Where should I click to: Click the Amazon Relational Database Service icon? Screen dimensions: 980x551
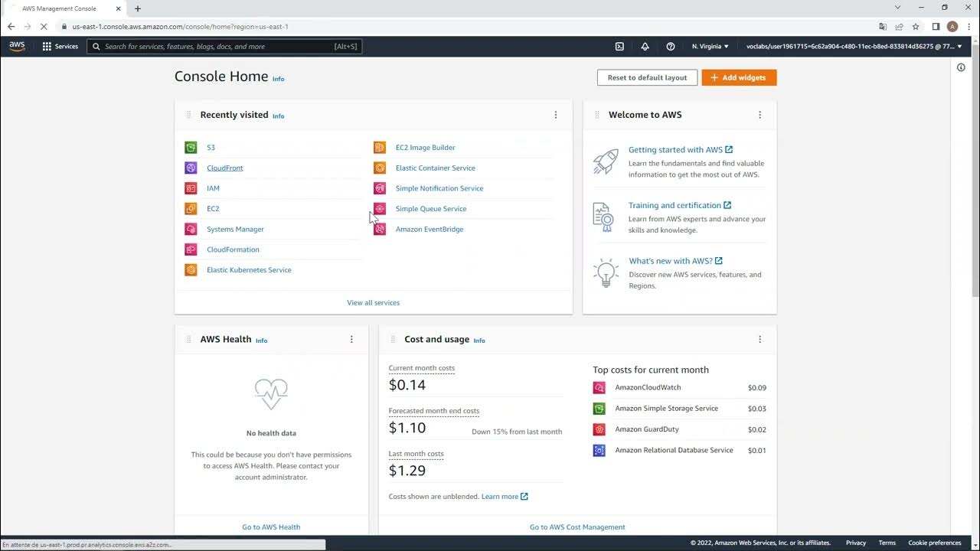599,451
